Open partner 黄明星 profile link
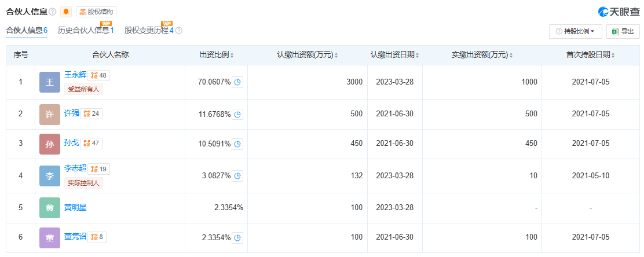The width and height of the screenshot is (644, 257). pos(75,208)
